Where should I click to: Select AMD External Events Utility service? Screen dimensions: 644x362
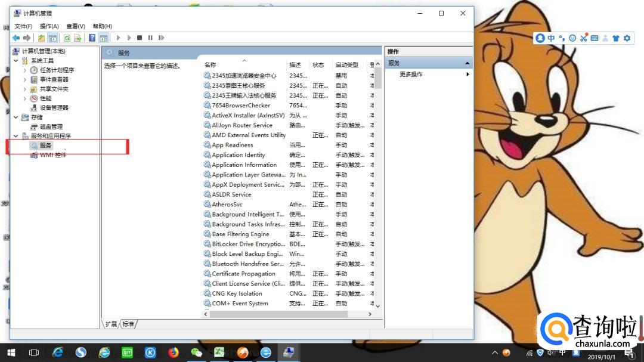(x=249, y=135)
